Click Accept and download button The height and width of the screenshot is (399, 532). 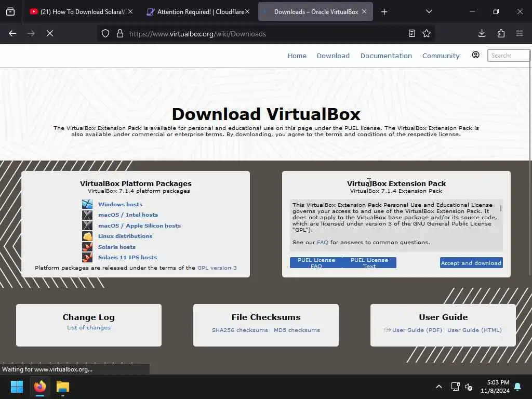pos(471,263)
